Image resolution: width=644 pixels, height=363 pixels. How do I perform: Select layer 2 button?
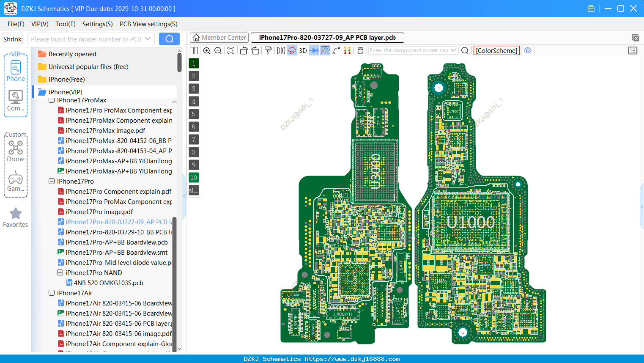tap(194, 76)
